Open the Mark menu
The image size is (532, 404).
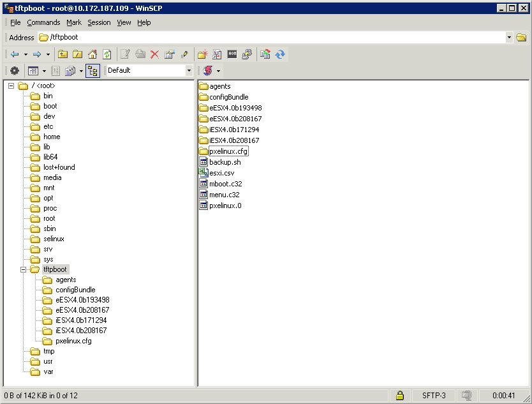point(73,22)
